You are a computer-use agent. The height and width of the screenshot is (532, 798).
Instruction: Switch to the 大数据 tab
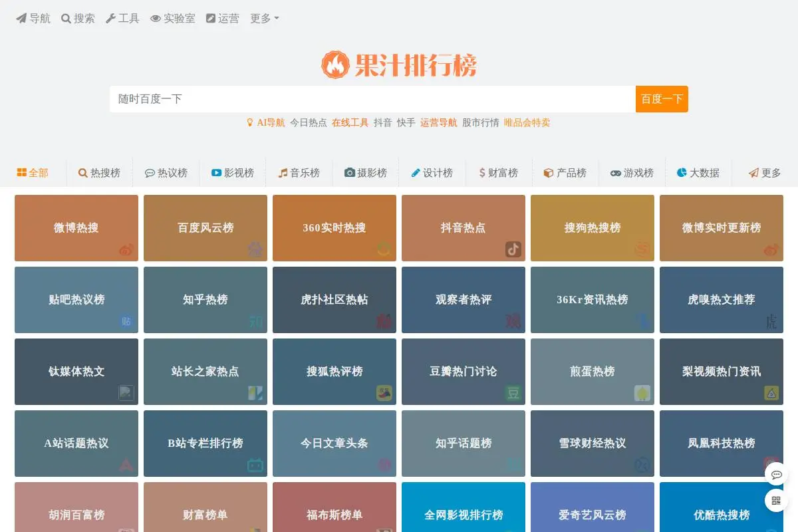click(698, 173)
